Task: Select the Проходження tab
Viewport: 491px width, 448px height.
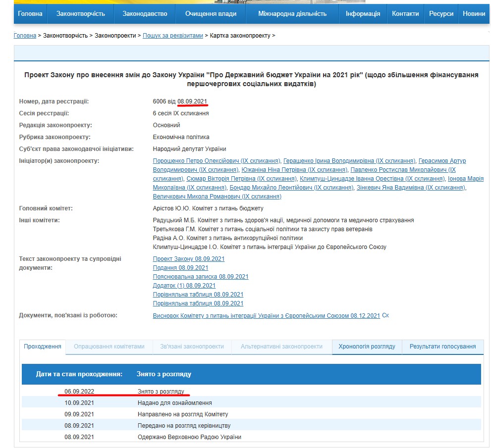Action: 43,347
